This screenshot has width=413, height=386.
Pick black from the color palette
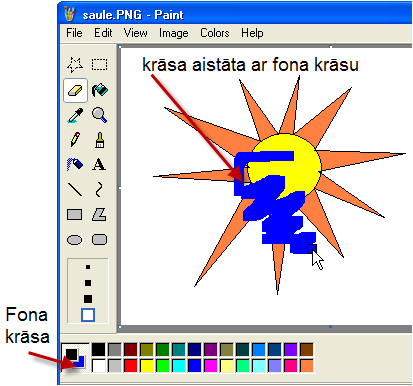[98, 350]
